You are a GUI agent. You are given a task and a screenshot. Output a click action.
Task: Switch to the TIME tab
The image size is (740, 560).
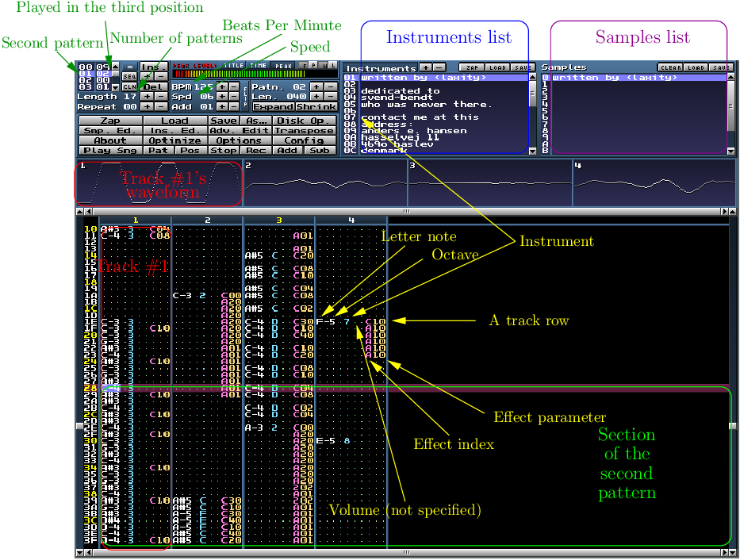tap(258, 66)
